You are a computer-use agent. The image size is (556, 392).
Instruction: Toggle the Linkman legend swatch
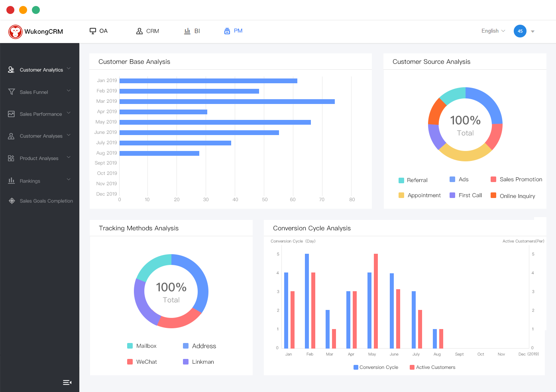coord(186,362)
